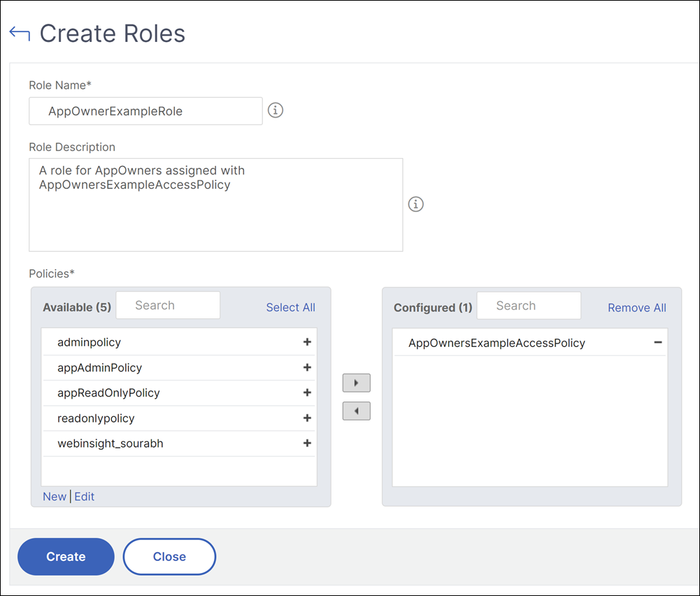Select readonlypolicy in the Available list
The image size is (700, 596).
179,418
